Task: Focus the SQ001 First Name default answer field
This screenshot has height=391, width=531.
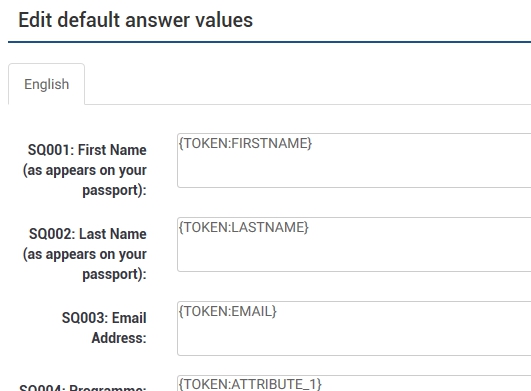Action: (354, 160)
